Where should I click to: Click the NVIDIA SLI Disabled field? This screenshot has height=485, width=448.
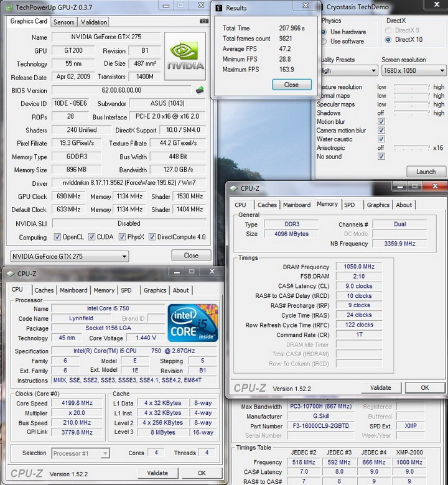click(x=129, y=223)
